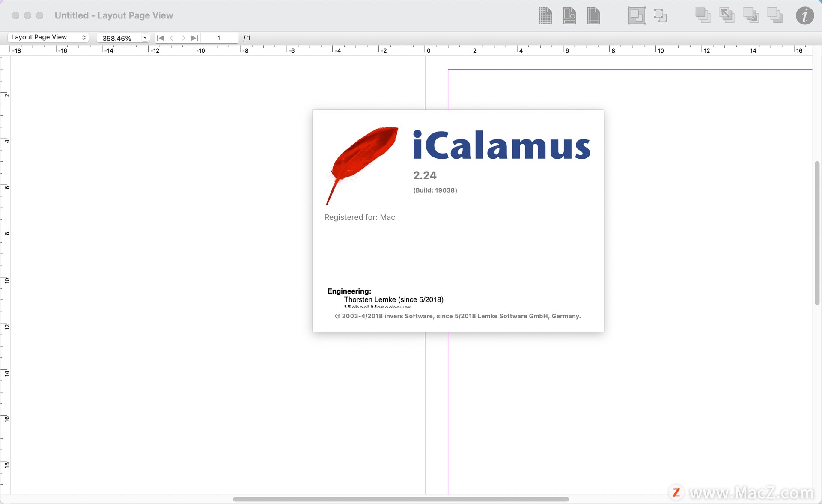Click the iCalamus about screen
Viewport: 822px width, 504px height.
point(458,221)
